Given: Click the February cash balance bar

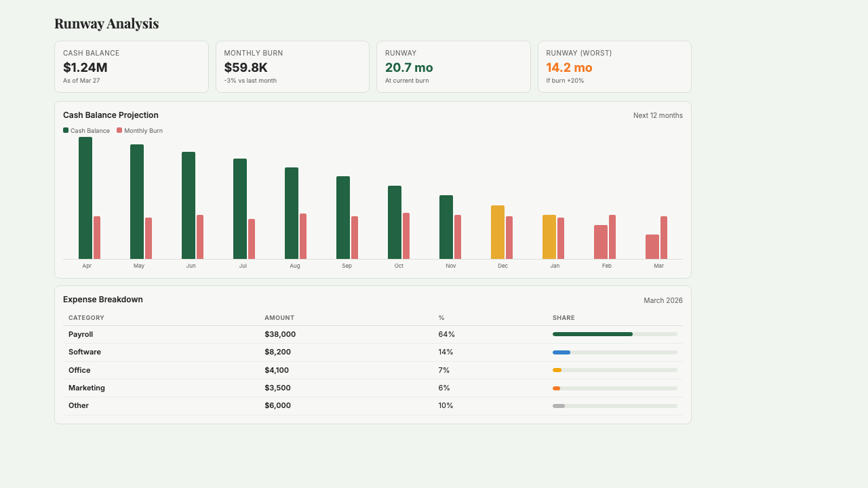Looking at the screenshot, I should coord(601,242).
